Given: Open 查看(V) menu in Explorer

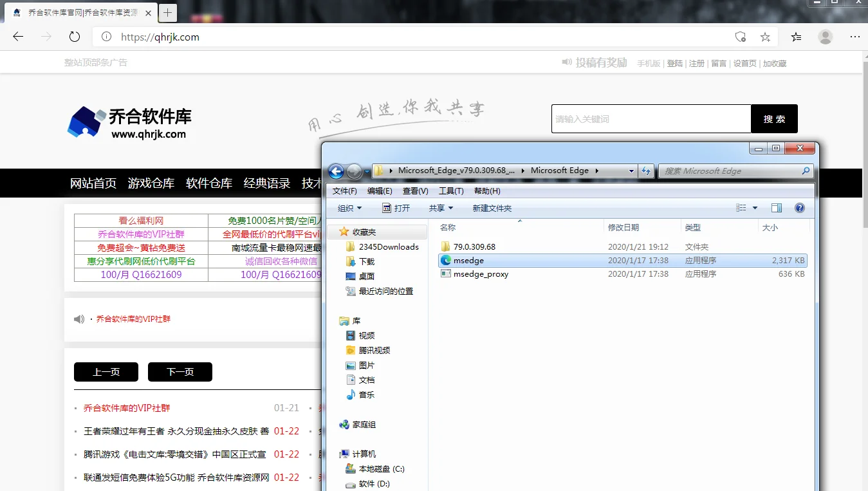Looking at the screenshot, I should [x=415, y=190].
